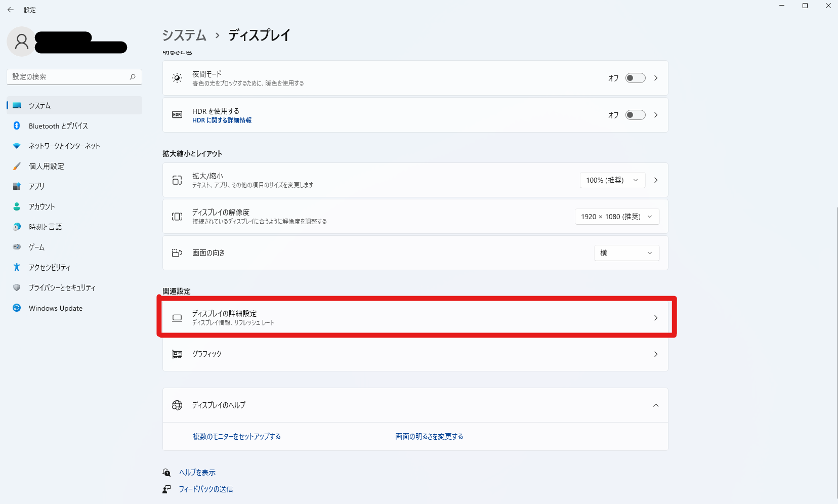Screen dimensions: 838x504
Task: Click the back arrow in title bar
Action: point(11,10)
